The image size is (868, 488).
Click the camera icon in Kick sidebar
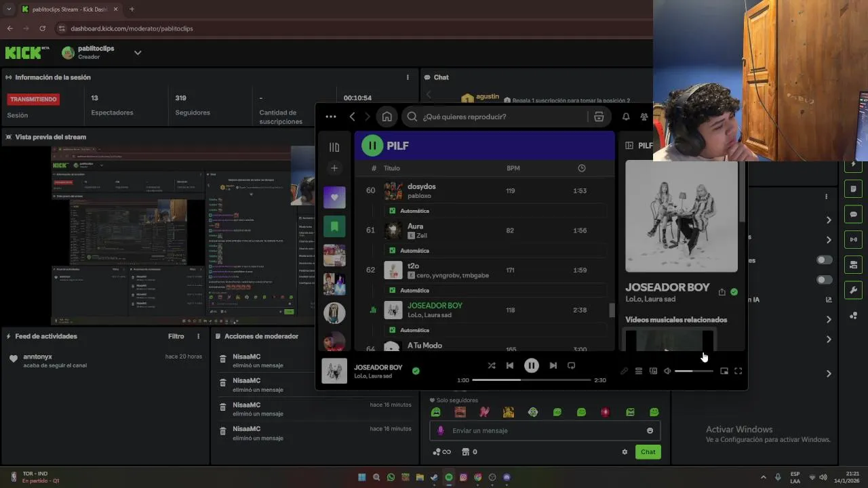pos(854,264)
